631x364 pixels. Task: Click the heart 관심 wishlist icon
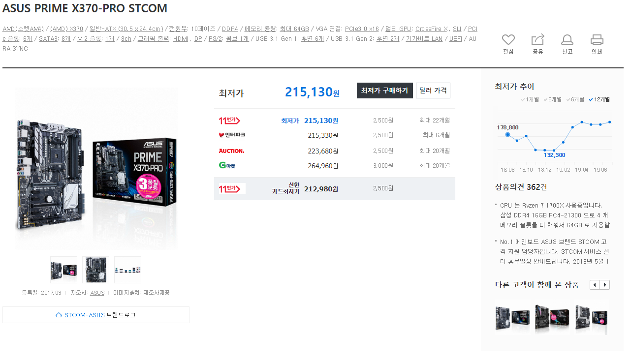pyautogui.click(x=508, y=40)
